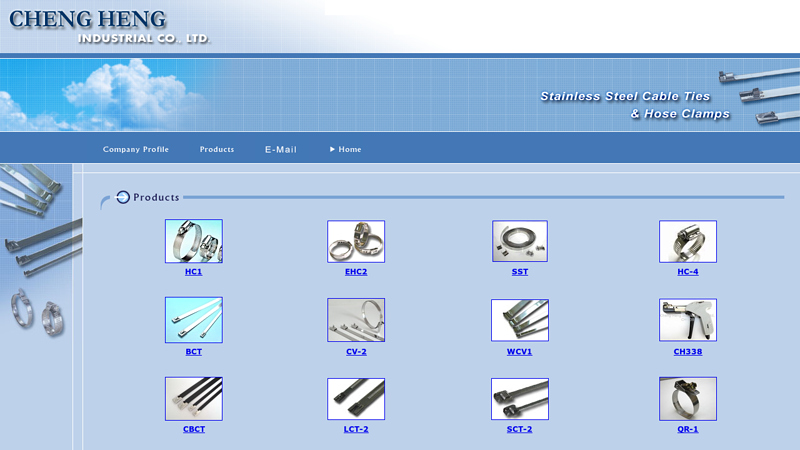The width and height of the screenshot is (800, 450).
Task: Open the EHC2 product thumbnail image
Action: 356,242
